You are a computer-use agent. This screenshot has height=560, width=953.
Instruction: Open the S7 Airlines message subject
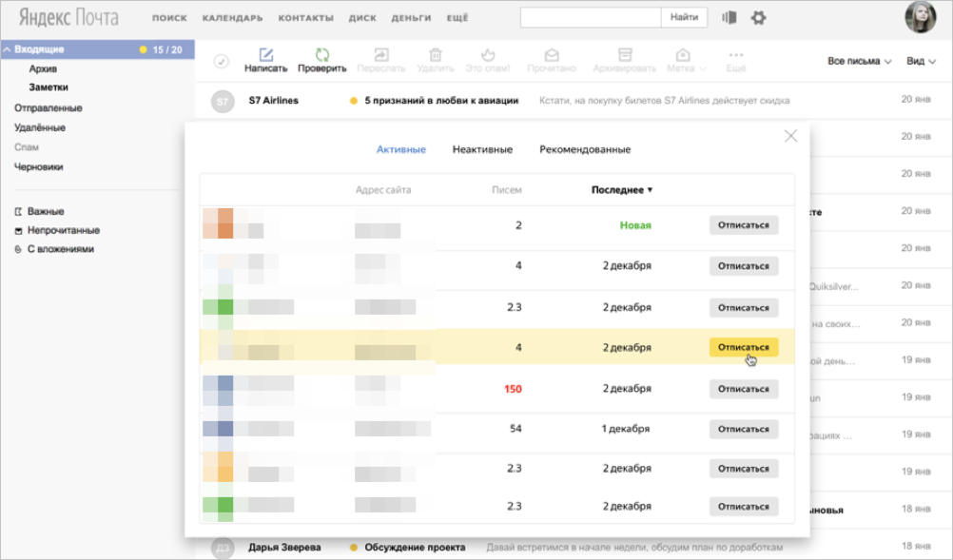pos(441,100)
